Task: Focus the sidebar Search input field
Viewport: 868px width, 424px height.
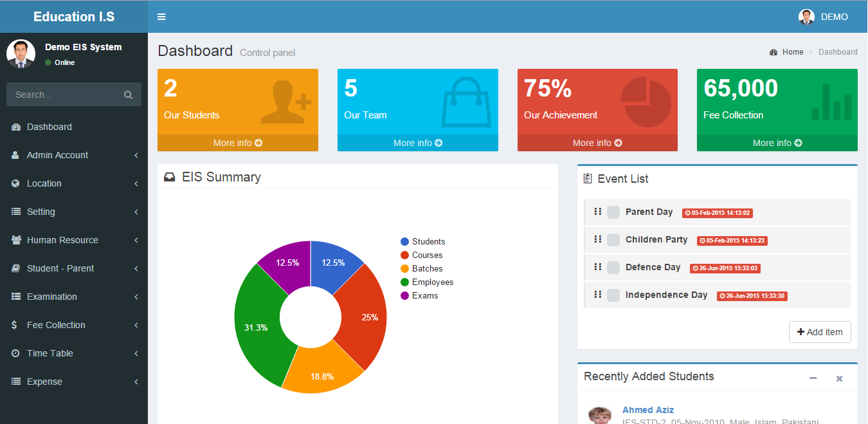Action: [x=64, y=95]
